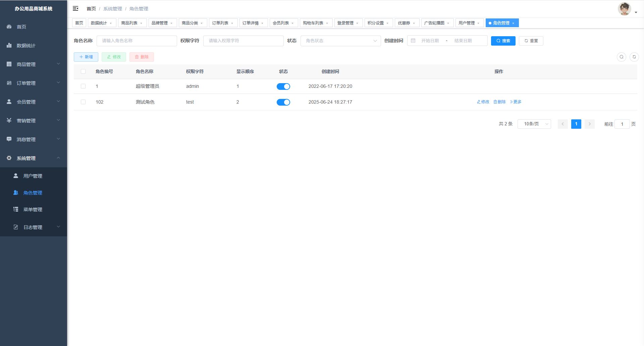644x346 pixels.
Task: Click the blue 搜索 button
Action: coord(503,41)
